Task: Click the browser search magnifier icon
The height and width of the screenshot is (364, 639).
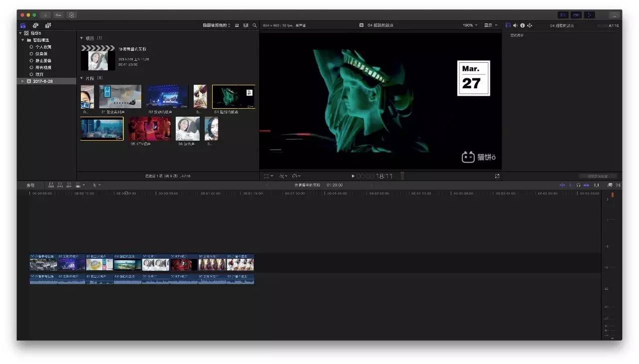Action: 255,25
